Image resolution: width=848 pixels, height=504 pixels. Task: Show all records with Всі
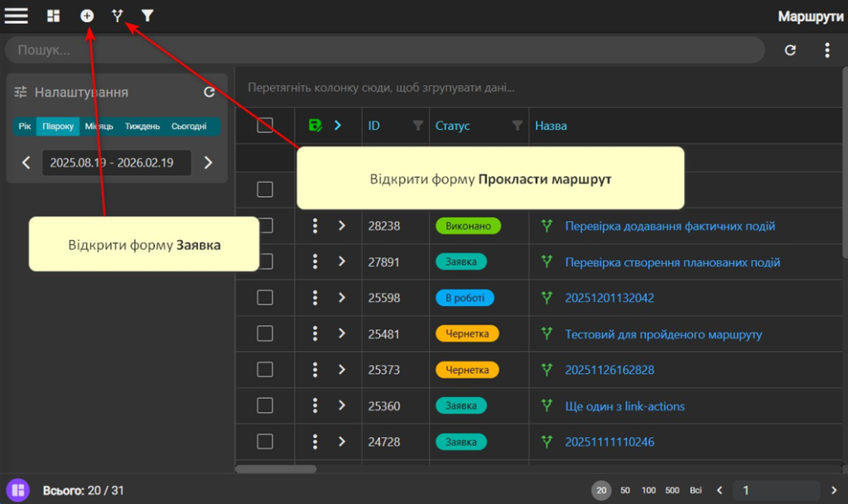pyautogui.click(x=696, y=490)
